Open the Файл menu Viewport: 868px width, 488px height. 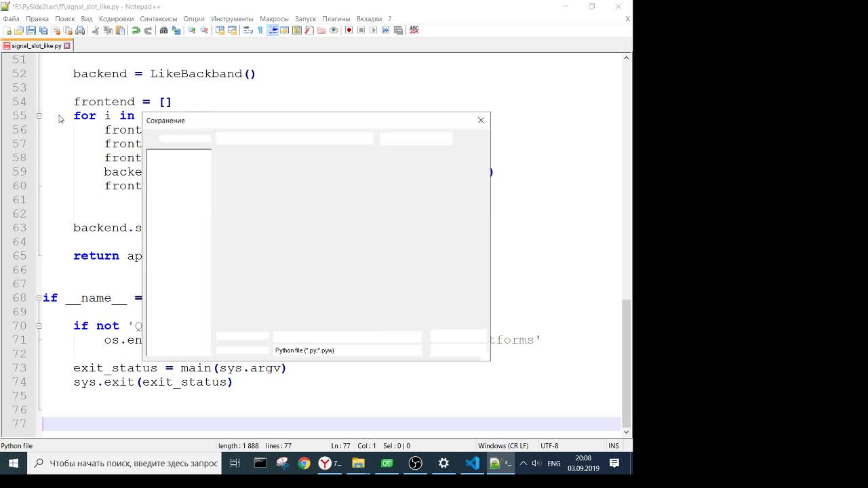(11, 18)
